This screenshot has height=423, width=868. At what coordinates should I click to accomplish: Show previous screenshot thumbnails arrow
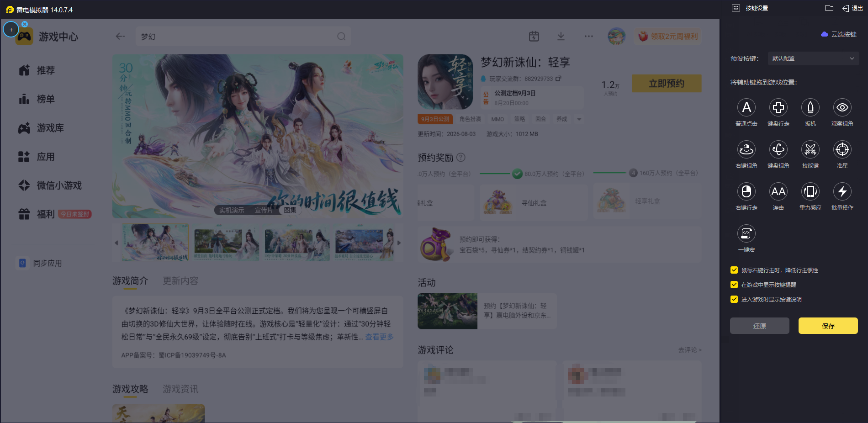point(116,243)
